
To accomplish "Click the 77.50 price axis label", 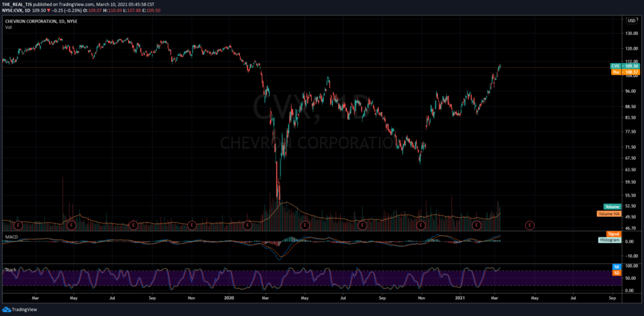I will click(x=631, y=132).
